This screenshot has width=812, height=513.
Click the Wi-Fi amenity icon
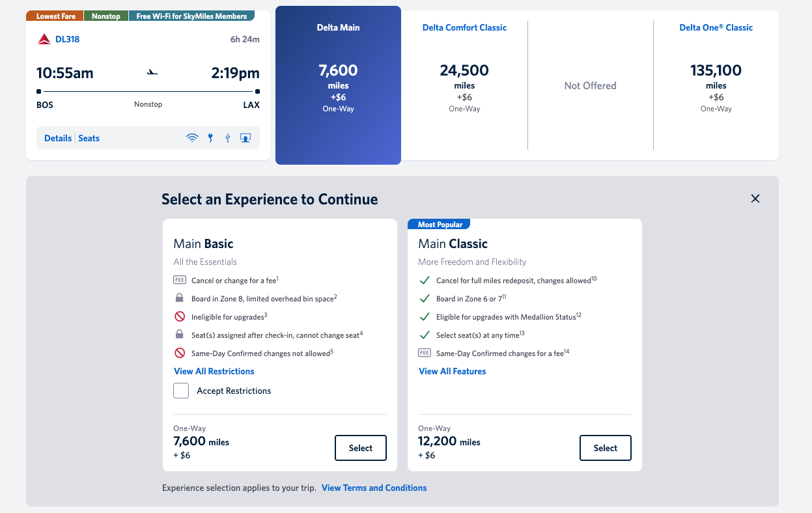coord(191,137)
